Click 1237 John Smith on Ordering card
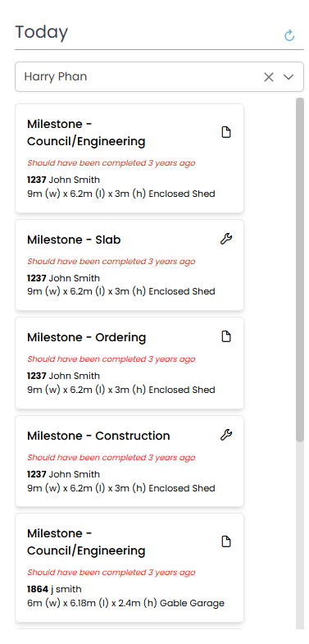The height and width of the screenshot is (644, 309). click(64, 376)
